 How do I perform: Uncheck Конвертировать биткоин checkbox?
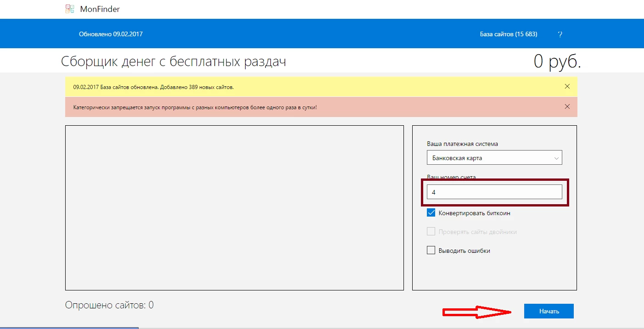[431, 213]
